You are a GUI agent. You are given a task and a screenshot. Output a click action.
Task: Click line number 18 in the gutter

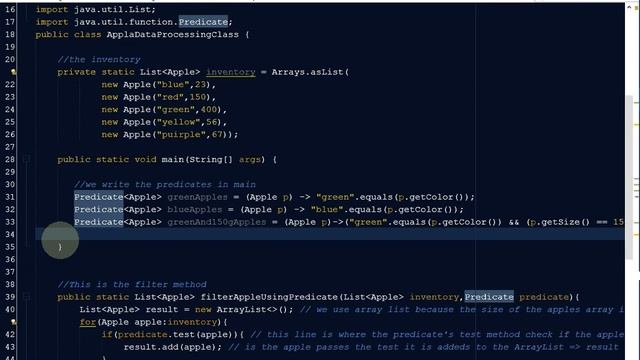10,34
